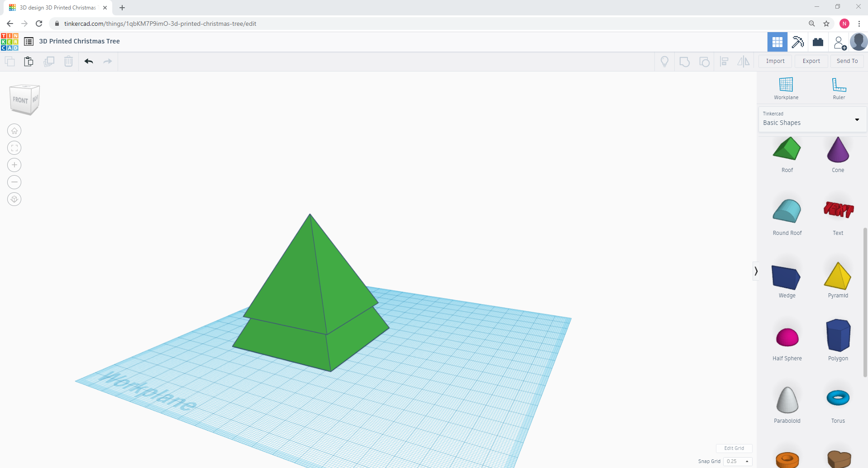Click the Edit Grid button

click(734, 448)
